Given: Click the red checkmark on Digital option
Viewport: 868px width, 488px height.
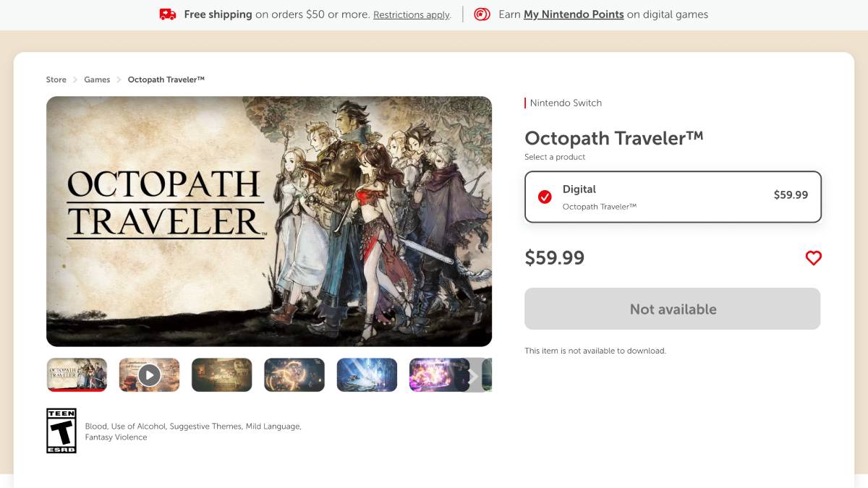Looking at the screenshot, I should [545, 197].
